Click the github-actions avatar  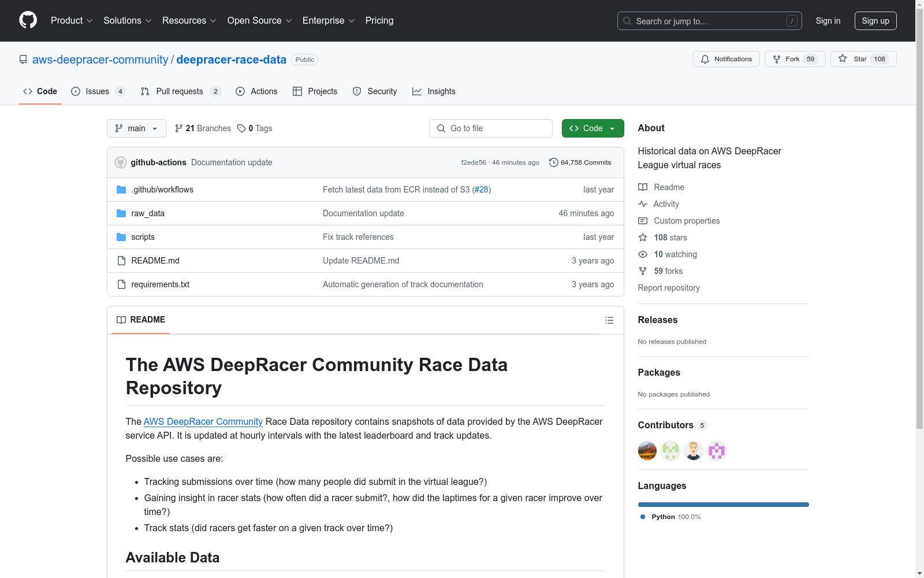[x=121, y=162]
